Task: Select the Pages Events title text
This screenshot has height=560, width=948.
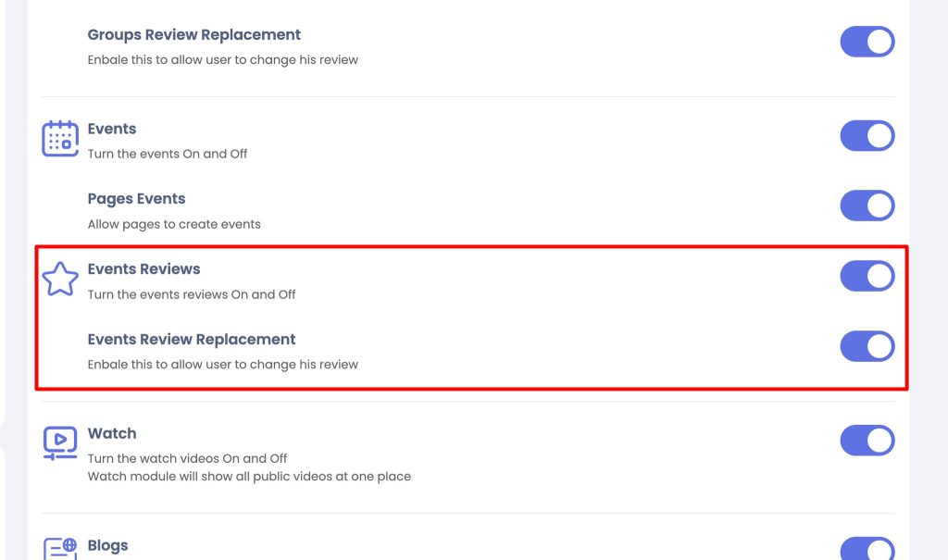Action: 137,199
